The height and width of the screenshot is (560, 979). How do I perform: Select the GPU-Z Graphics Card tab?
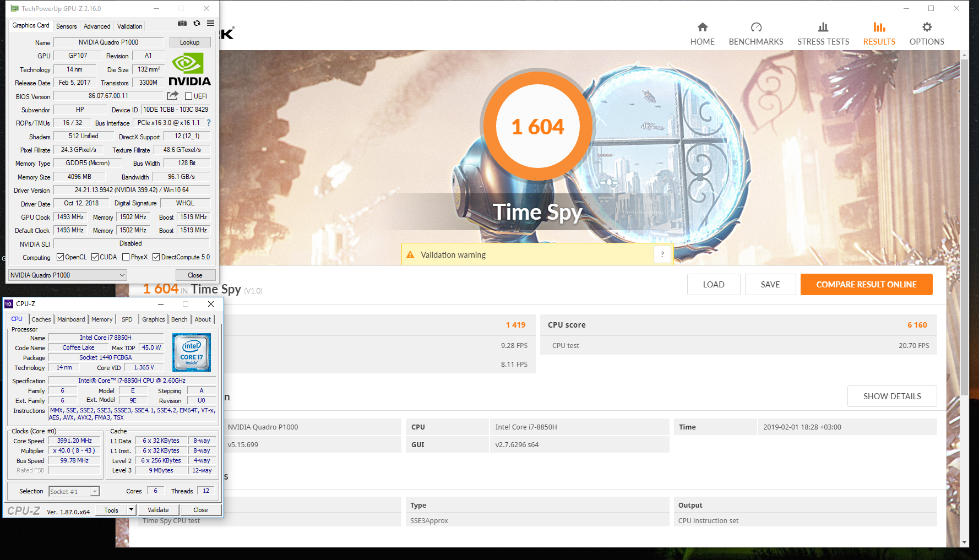coord(31,25)
